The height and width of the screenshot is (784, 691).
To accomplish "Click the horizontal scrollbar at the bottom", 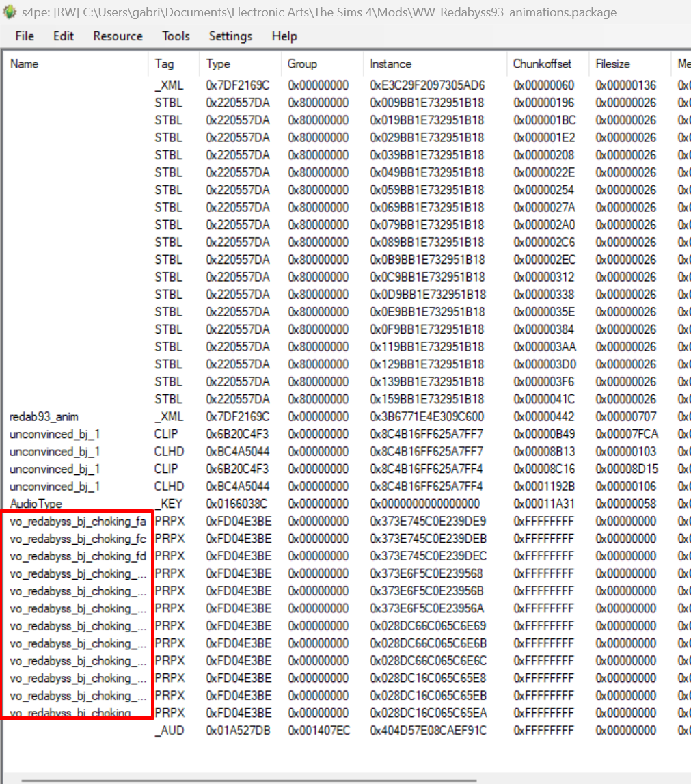I will tap(249, 780).
